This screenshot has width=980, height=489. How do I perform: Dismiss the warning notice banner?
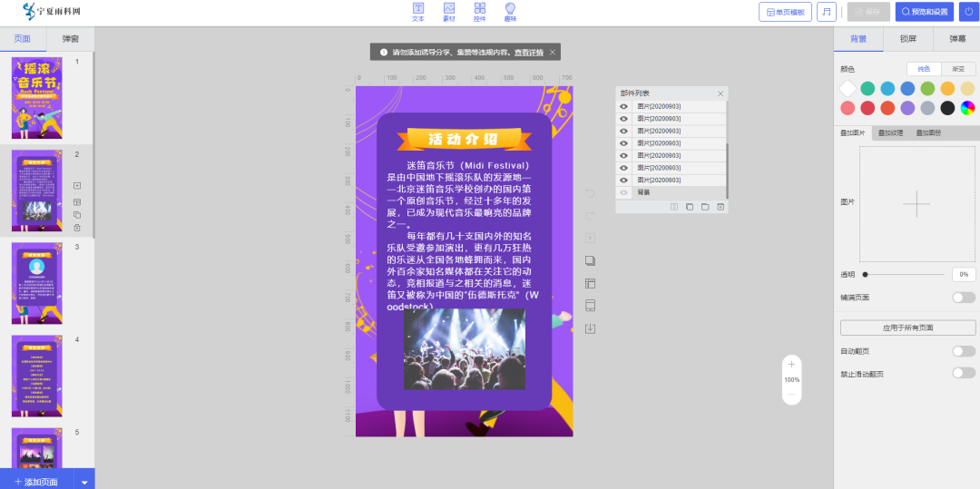[x=553, y=53]
